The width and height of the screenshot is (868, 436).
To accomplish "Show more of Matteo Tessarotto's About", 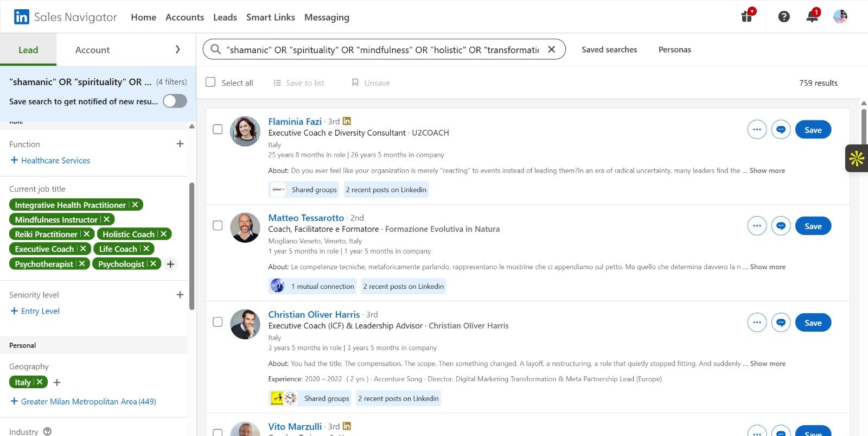I will tap(768, 267).
